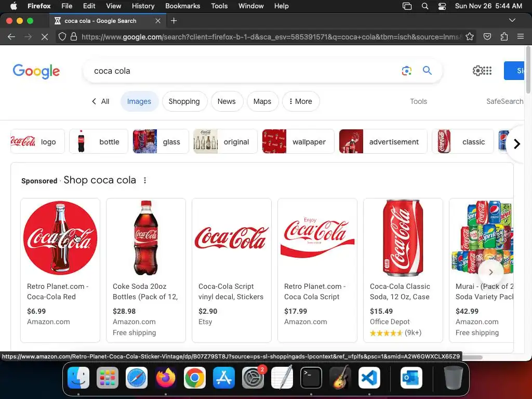Show next sponsored products arrow
This screenshot has height=399, width=532.
point(490,272)
